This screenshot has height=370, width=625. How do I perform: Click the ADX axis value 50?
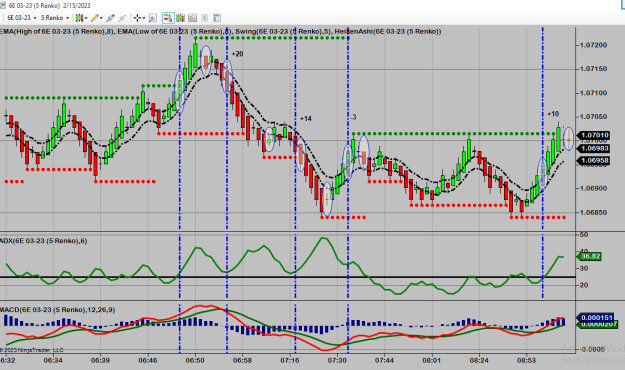[584, 235]
